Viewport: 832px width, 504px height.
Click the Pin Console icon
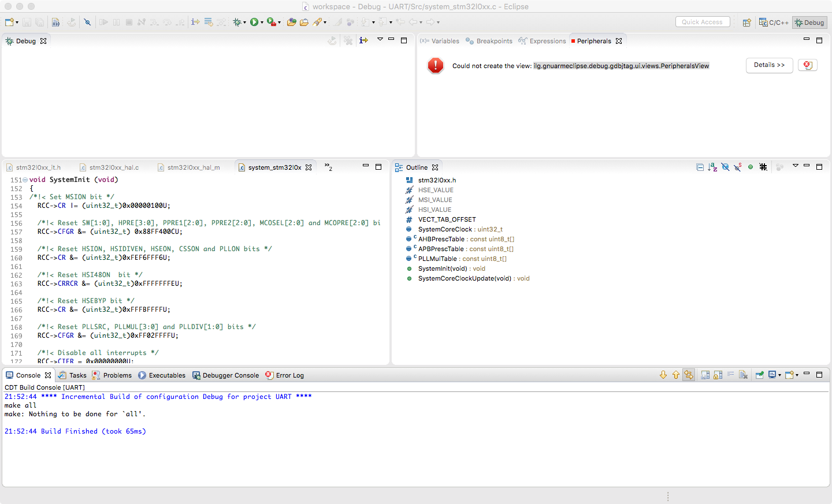[x=759, y=375]
